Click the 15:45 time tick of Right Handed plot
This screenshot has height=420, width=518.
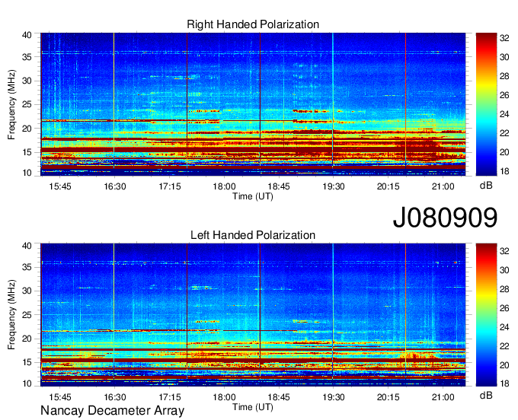[59, 186]
